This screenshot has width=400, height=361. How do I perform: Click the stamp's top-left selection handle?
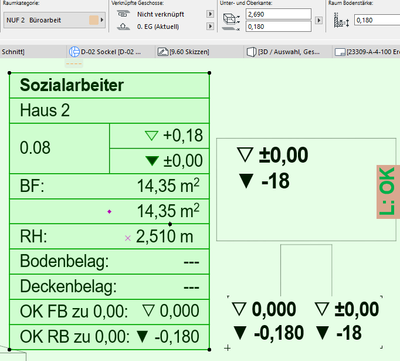coord(9,73)
